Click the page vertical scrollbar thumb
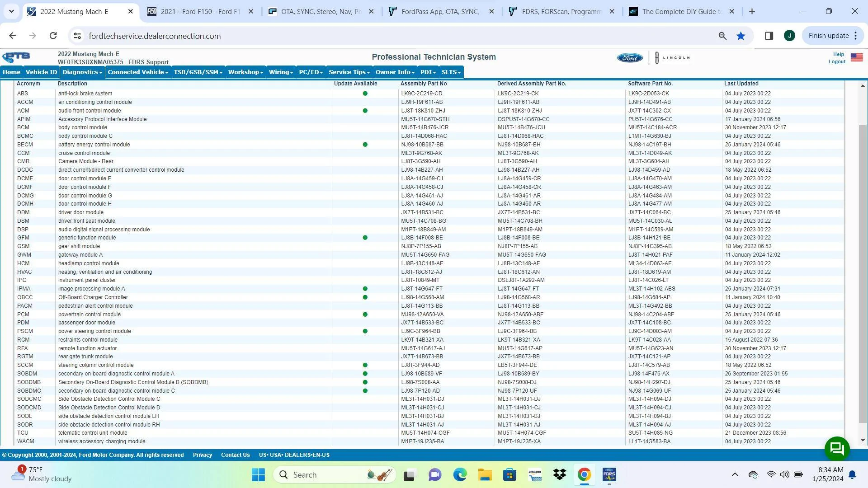 coord(863,274)
